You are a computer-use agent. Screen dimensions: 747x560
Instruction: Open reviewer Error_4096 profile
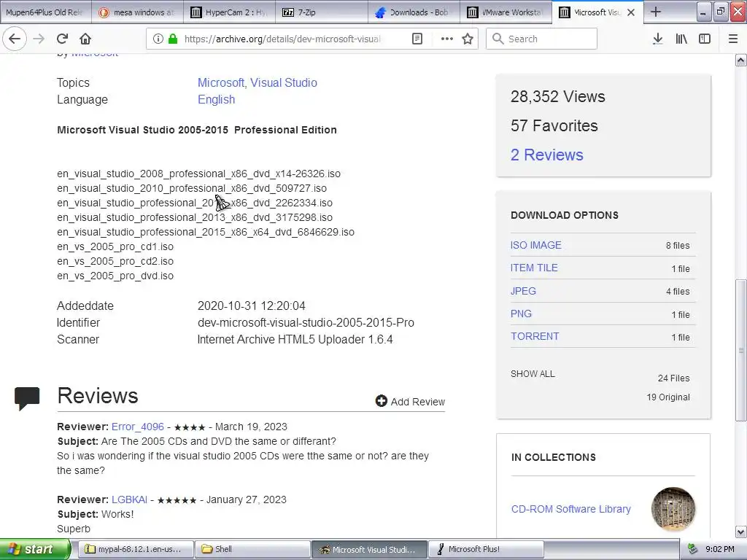[x=138, y=427]
